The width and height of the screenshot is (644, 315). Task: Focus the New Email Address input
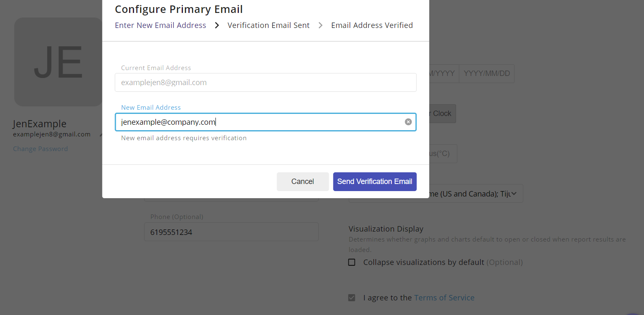click(x=259, y=122)
